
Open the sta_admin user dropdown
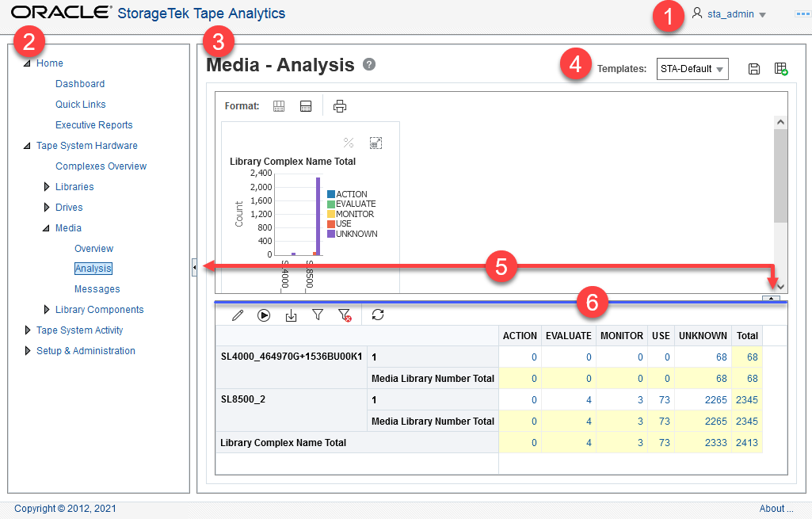tap(762, 14)
